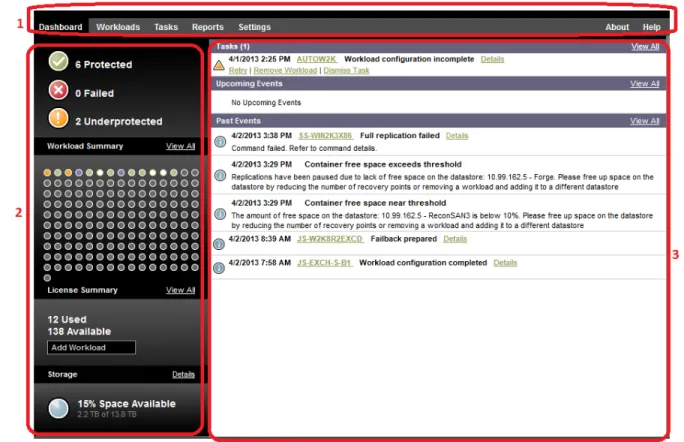Open the JS-EXCH-S-B1 workload link
684x442 pixels.
pyautogui.click(x=325, y=263)
